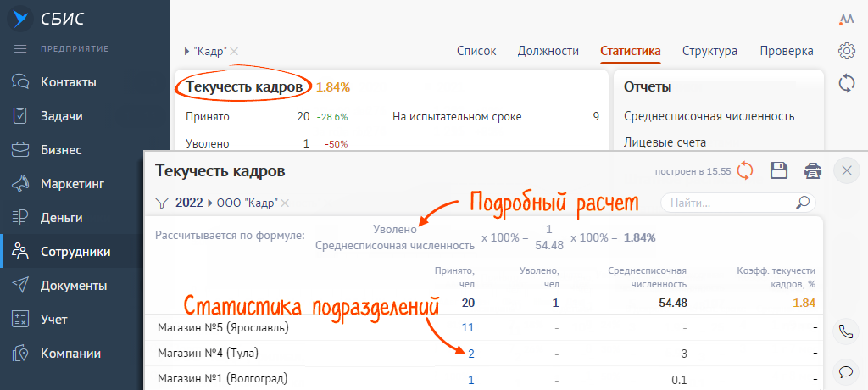Open the chat bubble icon
868x390 pixels.
pyautogui.click(x=845, y=370)
